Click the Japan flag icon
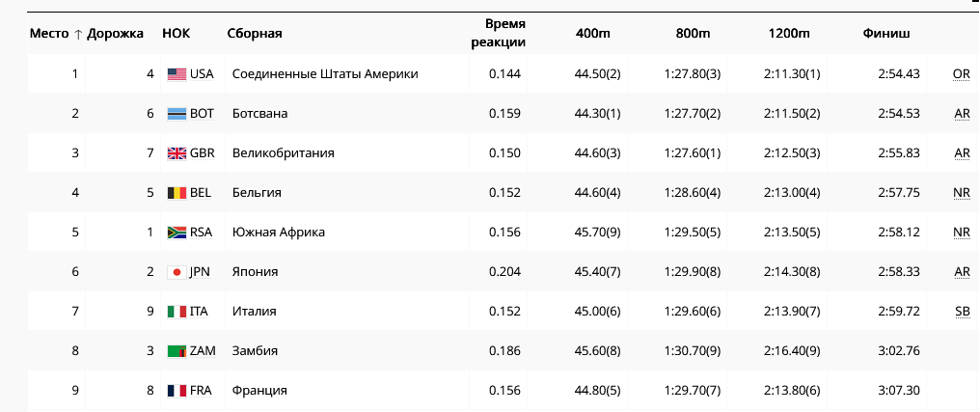 [x=177, y=272]
